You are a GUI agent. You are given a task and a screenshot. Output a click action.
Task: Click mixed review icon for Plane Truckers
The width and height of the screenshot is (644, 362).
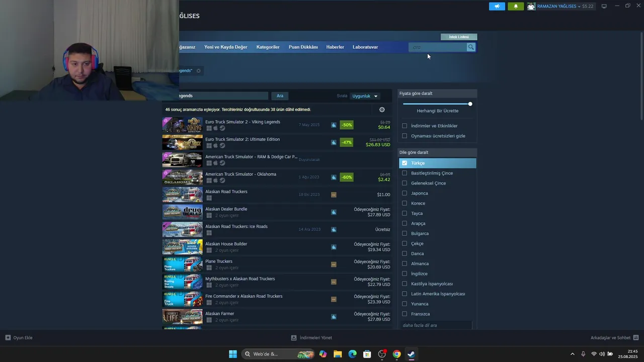pos(334,264)
